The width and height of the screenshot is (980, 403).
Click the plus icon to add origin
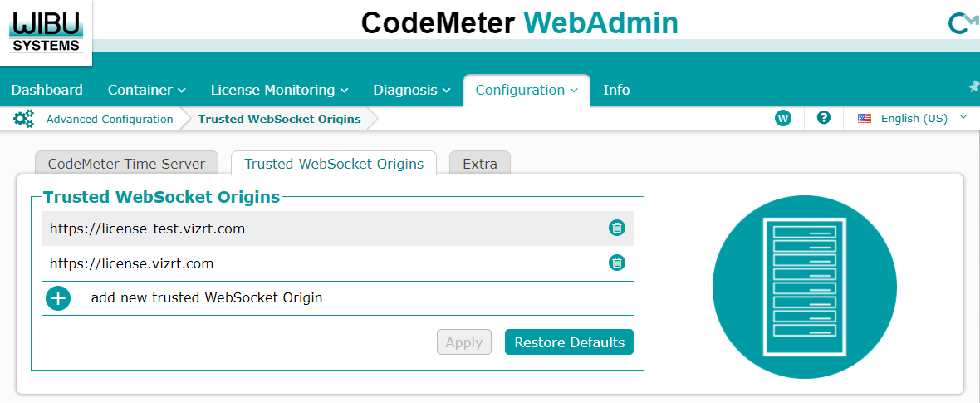pos(58,297)
